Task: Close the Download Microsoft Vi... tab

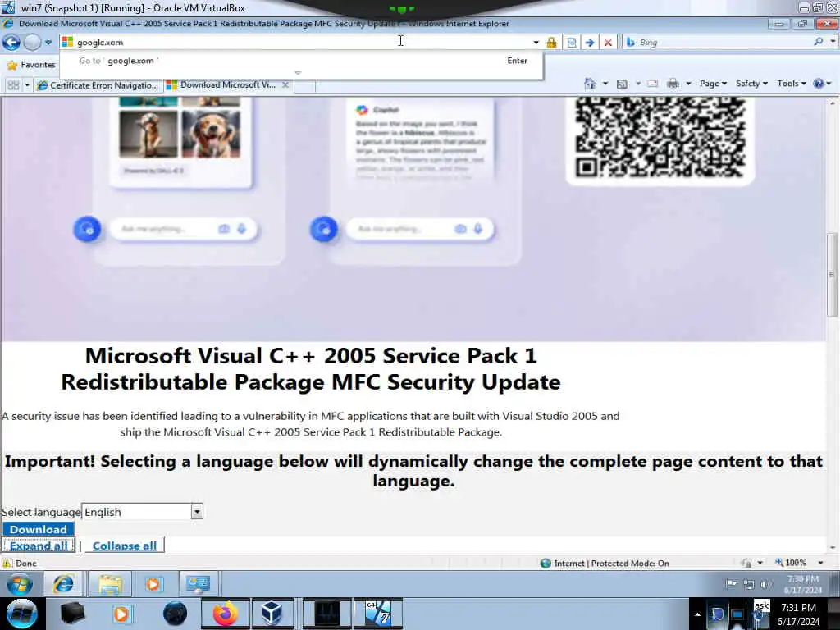Action: tap(285, 84)
